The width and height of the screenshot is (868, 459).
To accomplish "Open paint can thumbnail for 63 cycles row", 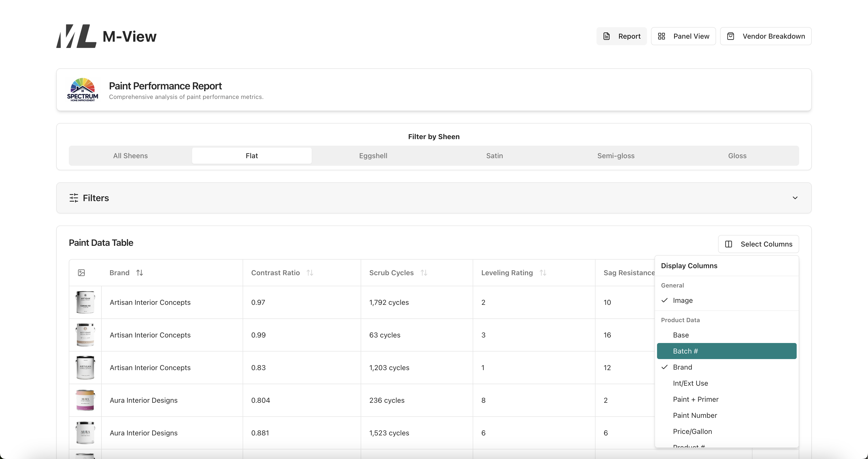I will coord(85,335).
